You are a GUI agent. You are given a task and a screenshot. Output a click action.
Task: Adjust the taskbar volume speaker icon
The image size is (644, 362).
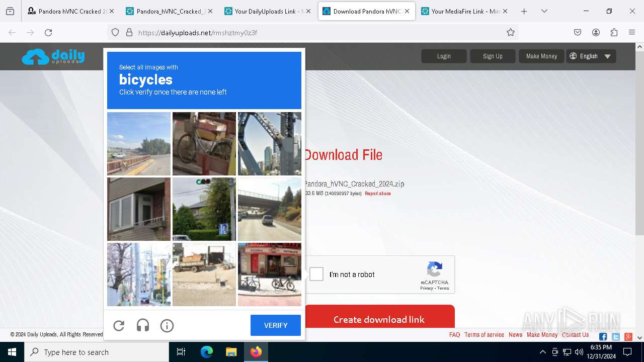coord(579,352)
